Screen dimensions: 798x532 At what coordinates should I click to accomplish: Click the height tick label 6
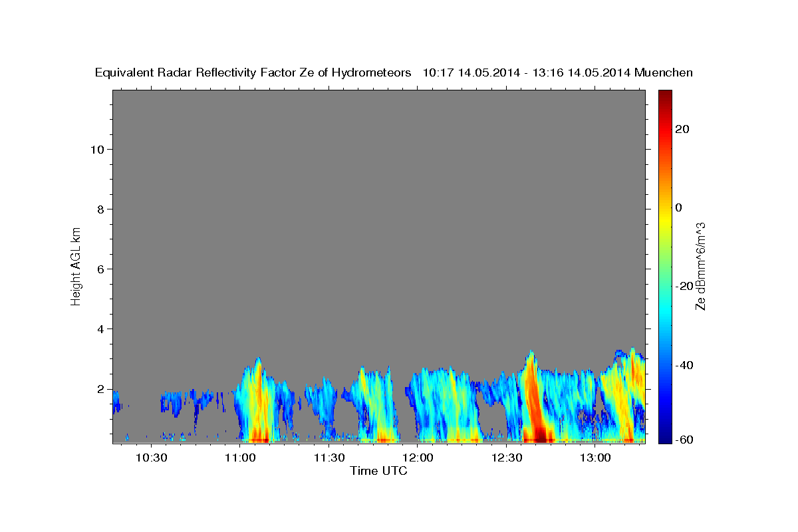pyautogui.click(x=101, y=269)
